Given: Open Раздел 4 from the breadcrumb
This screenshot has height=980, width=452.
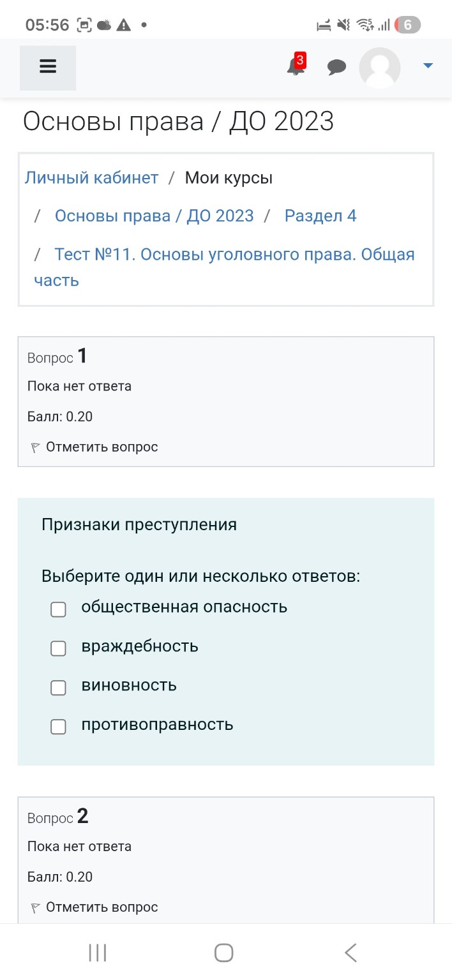Looking at the screenshot, I should (321, 216).
